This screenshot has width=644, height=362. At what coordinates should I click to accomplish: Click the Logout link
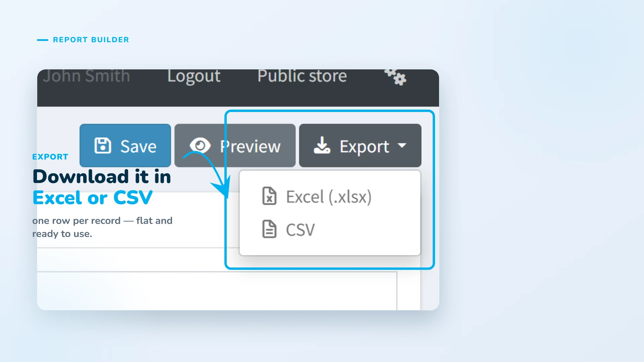(x=194, y=76)
